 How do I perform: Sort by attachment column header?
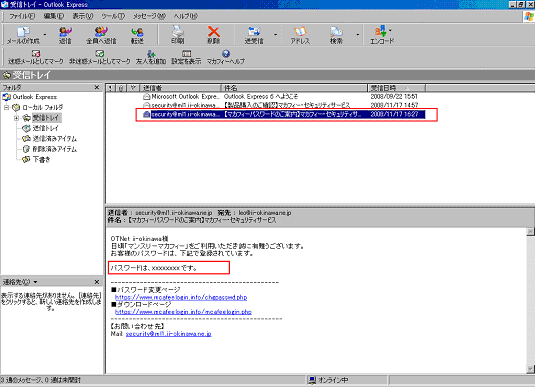(121, 88)
